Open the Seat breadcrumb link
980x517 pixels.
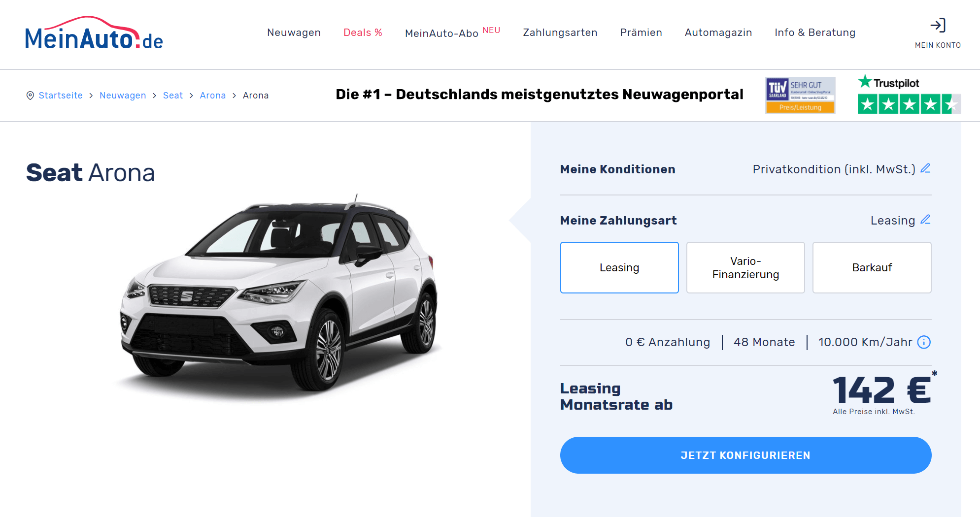173,96
